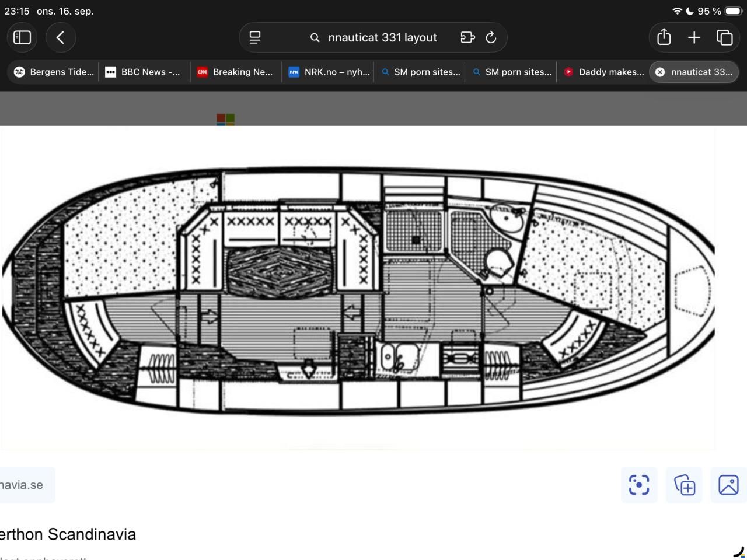747x560 pixels.
Task: Open the share sheet
Action: click(664, 37)
